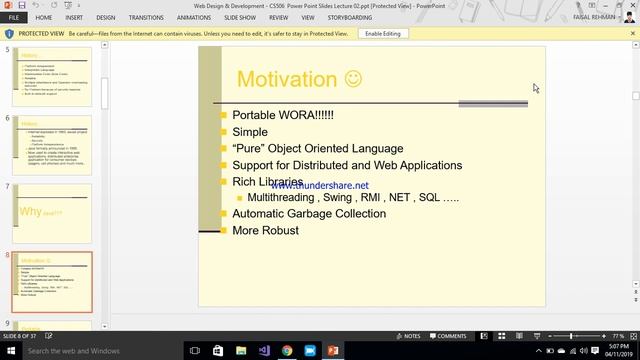Click the Next Slide double-arrow button
This screenshot has height=360, width=640.
coord(636,300)
